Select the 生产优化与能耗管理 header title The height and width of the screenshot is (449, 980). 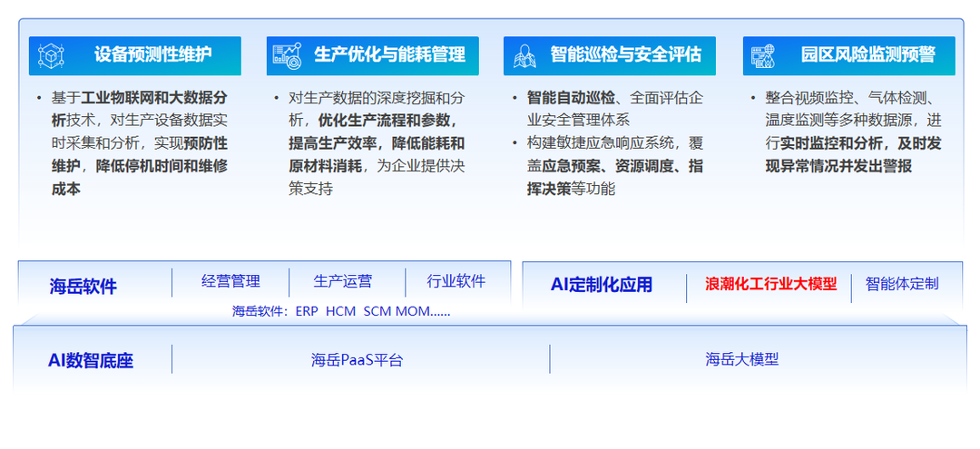coord(389,54)
